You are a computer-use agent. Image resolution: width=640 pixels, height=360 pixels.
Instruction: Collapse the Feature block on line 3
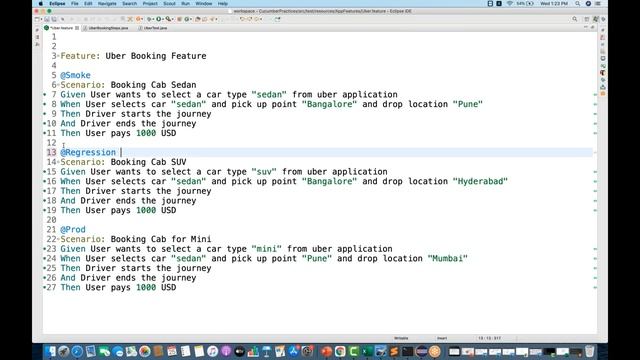58,56
